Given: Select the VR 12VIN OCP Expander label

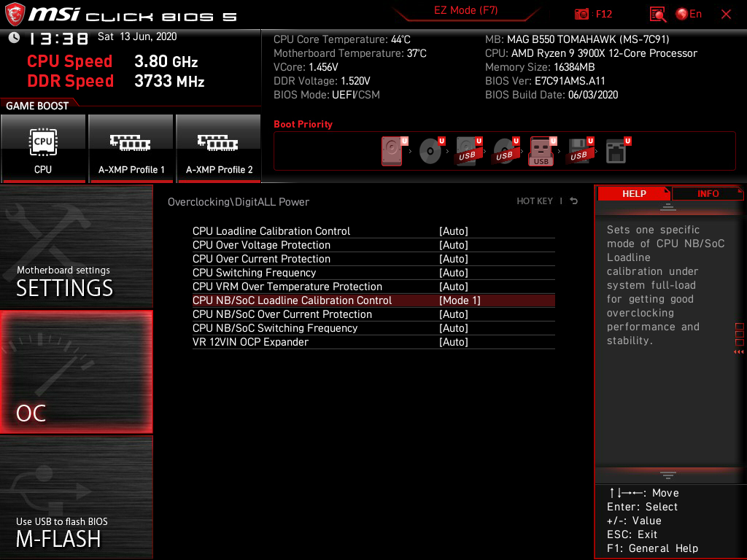Looking at the screenshot, I should click(x=250, y=342).
